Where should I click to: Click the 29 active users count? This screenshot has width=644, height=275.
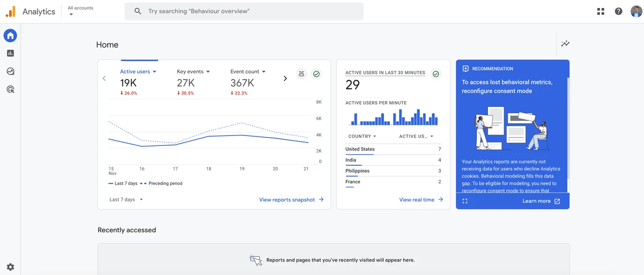353,85
